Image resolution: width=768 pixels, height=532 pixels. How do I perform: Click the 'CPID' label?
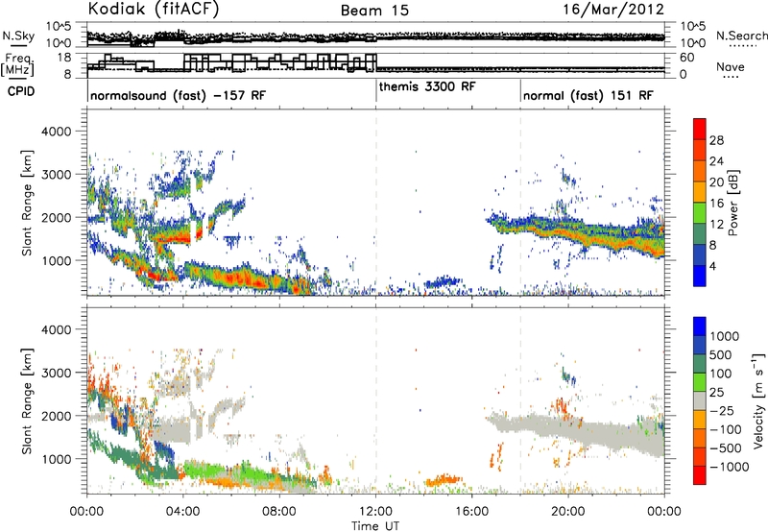pyautogui.click(x=21, y=91)
